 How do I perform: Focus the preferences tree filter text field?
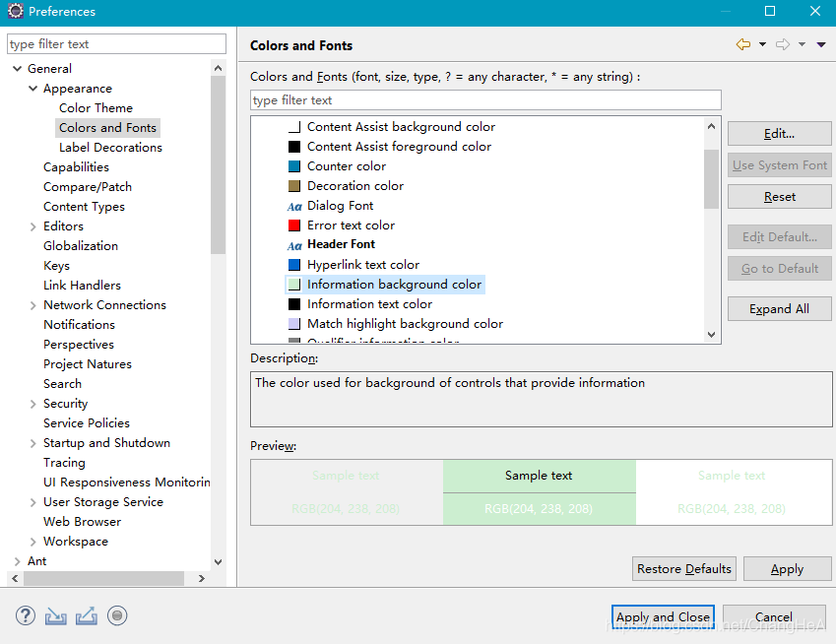(x=117, y=44)
